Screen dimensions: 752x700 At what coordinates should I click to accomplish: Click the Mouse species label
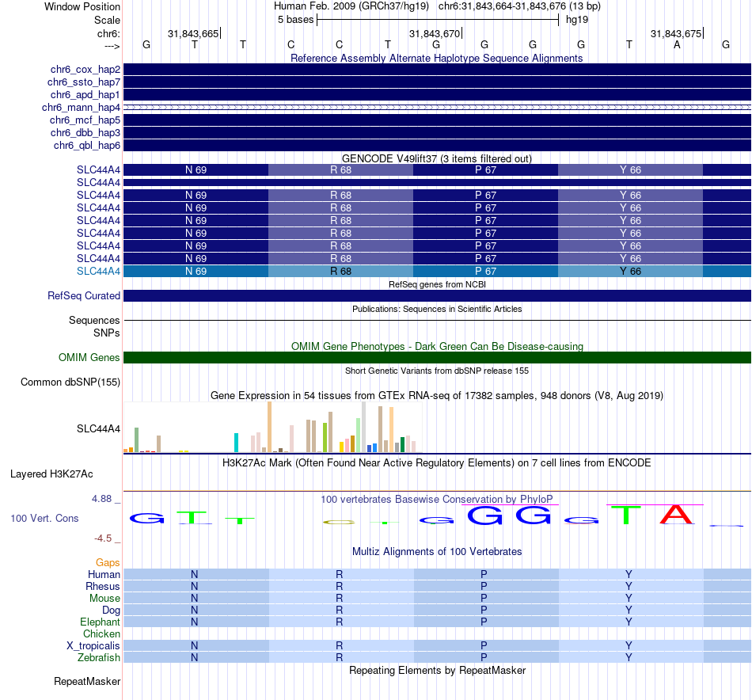click(104, 599)
